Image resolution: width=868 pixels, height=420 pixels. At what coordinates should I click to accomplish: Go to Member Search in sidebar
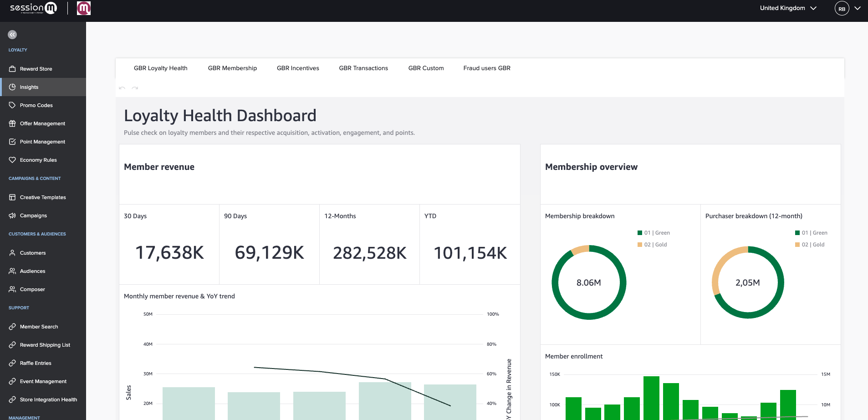tap(39, 327)
